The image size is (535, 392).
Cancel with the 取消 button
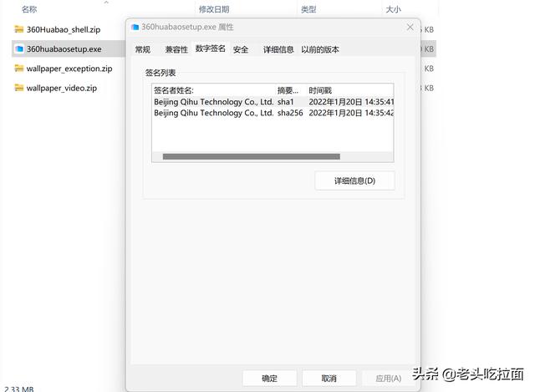pos(329,379)
